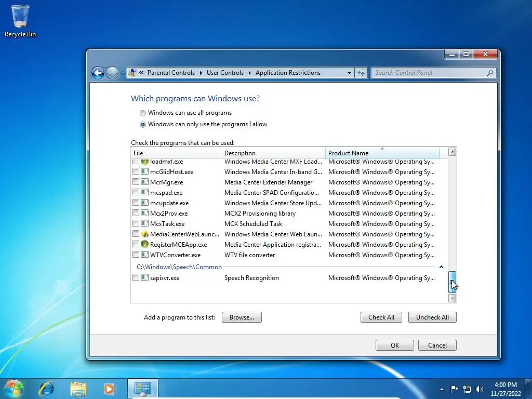Click the MediaCenterWebLauncher file icon
Viewport: 532px width, 399px height.
(144, 234)
